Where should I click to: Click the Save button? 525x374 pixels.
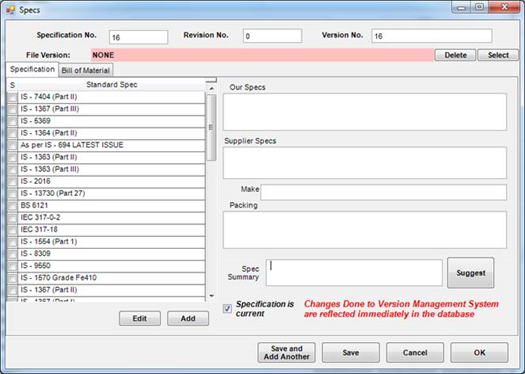pyautogui.click(x=351, y=353)
